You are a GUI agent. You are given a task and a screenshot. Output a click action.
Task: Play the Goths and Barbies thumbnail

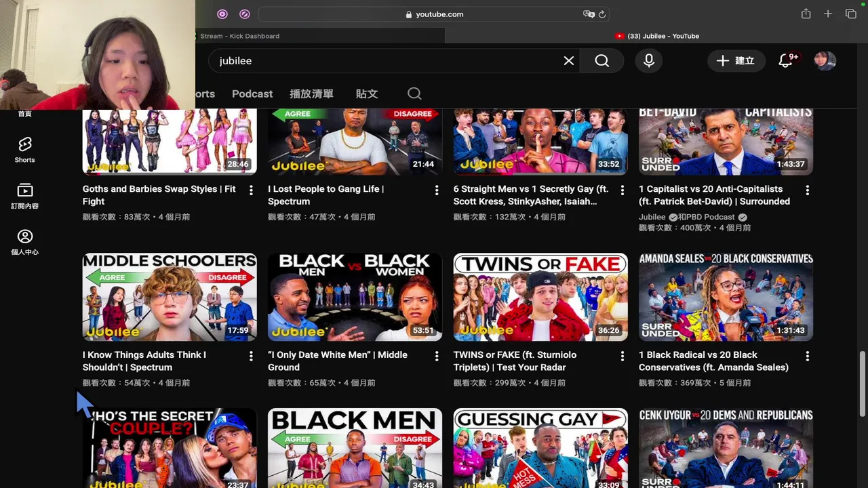tap(170, 141)
